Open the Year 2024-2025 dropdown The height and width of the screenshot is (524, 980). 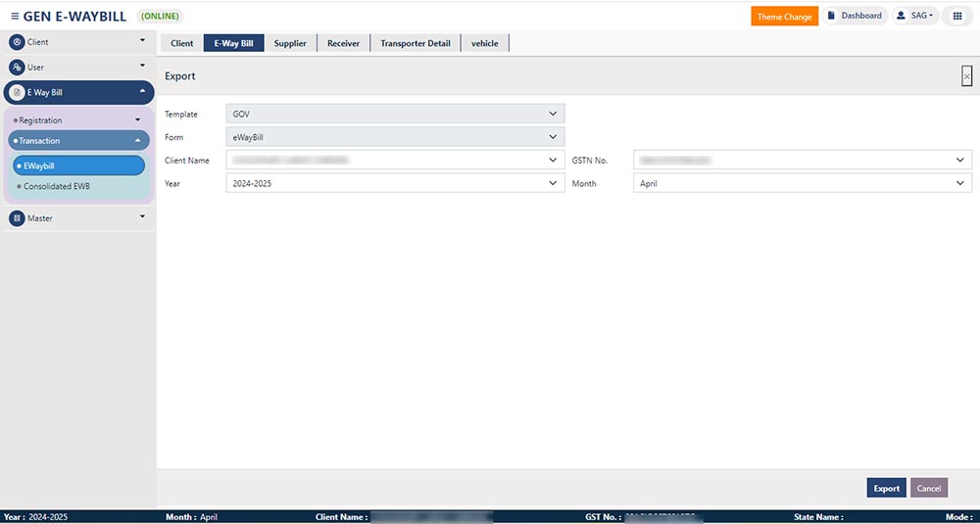pyautogui.click(x=395, y=183)
